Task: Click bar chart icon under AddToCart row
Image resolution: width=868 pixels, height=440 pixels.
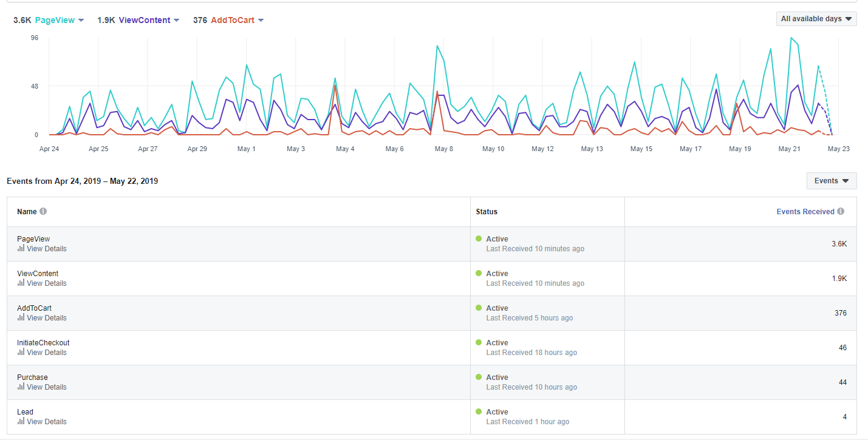Action: pos(21,317)
